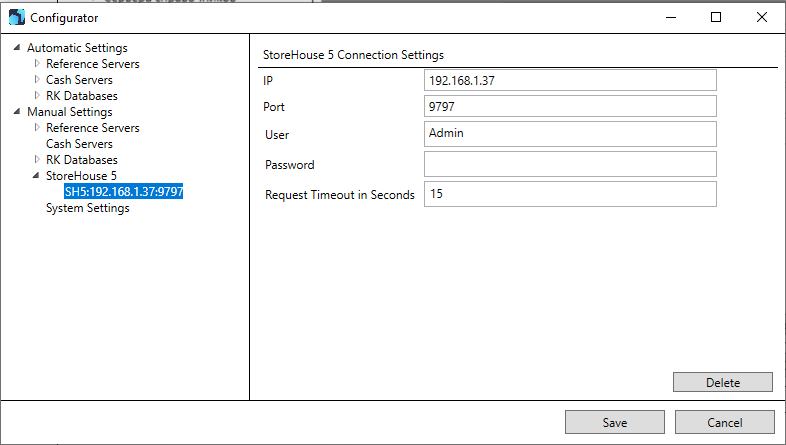The height and width of the screenshot is (445, 786).
Task: Focus the empty Password field
Action: tap(570, 164)
